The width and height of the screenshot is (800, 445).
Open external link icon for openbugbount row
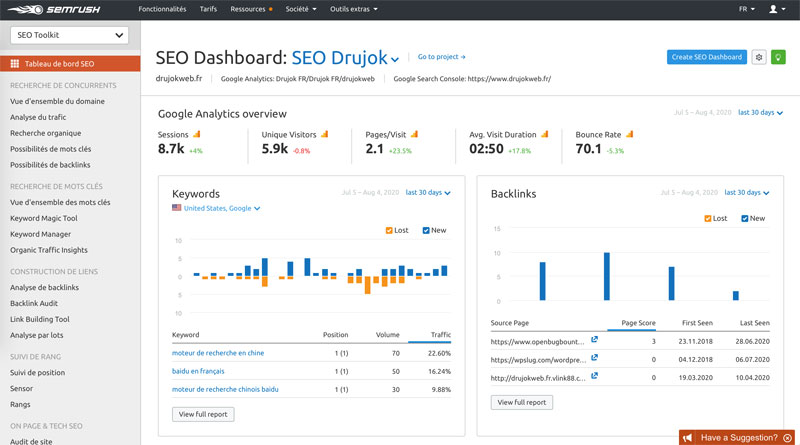[594, 339]
